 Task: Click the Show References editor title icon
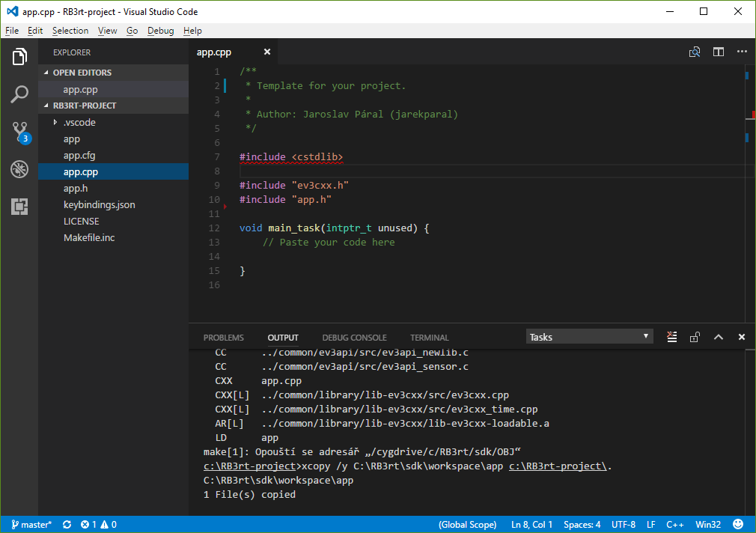[x=695, y=52]
